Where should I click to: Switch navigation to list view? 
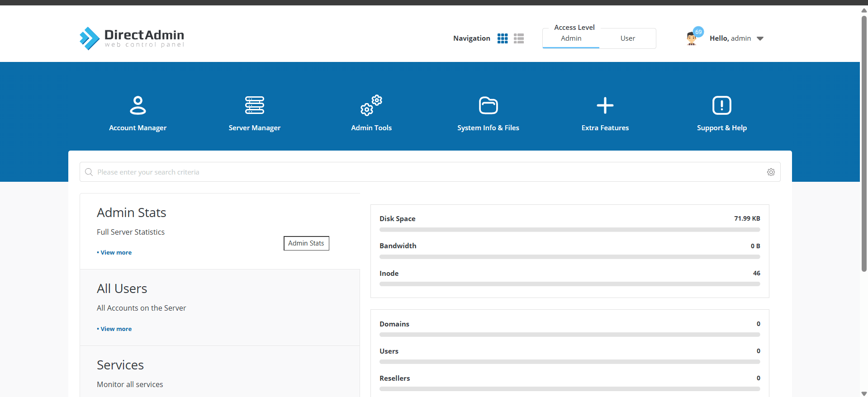point(519,38)
